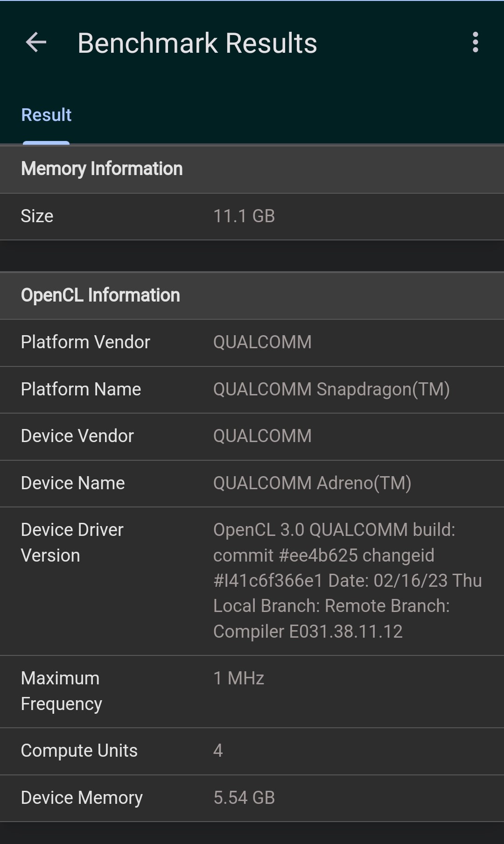Tap the back arrow icon
Screen dimensions: 504x844
coord(36,42)
